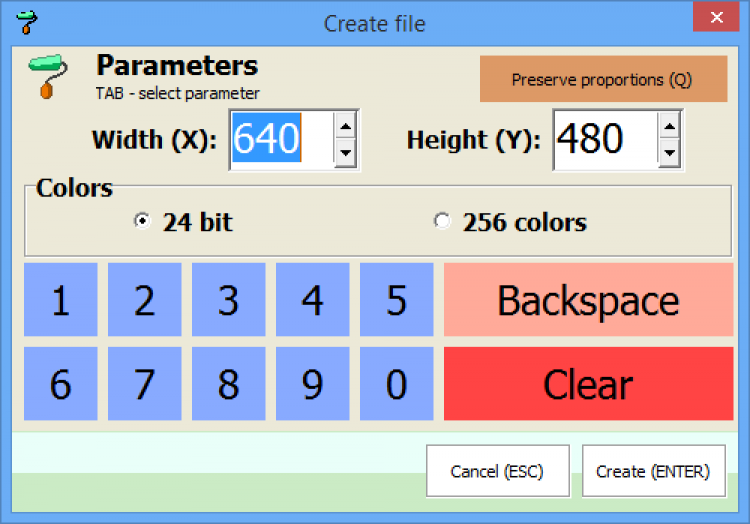Image resolution: width=750 pixels, height=524 pixels.
Task: Click Create (ENTER) button
Action: [653, 471]
